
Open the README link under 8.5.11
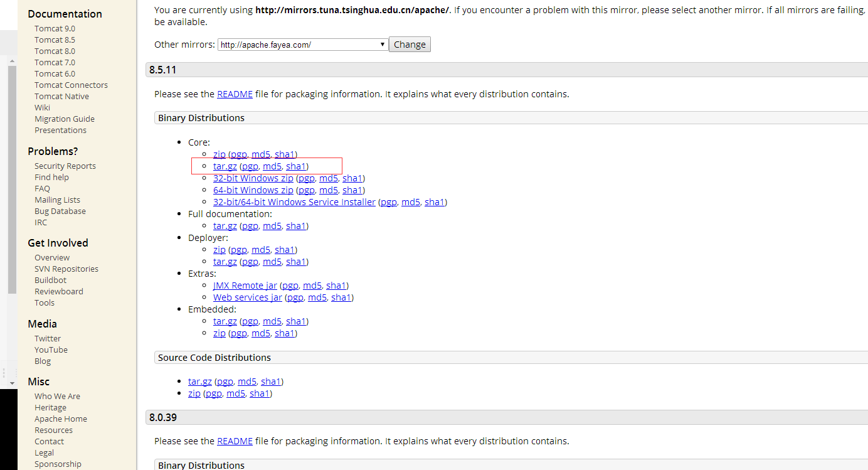point(235,94)
